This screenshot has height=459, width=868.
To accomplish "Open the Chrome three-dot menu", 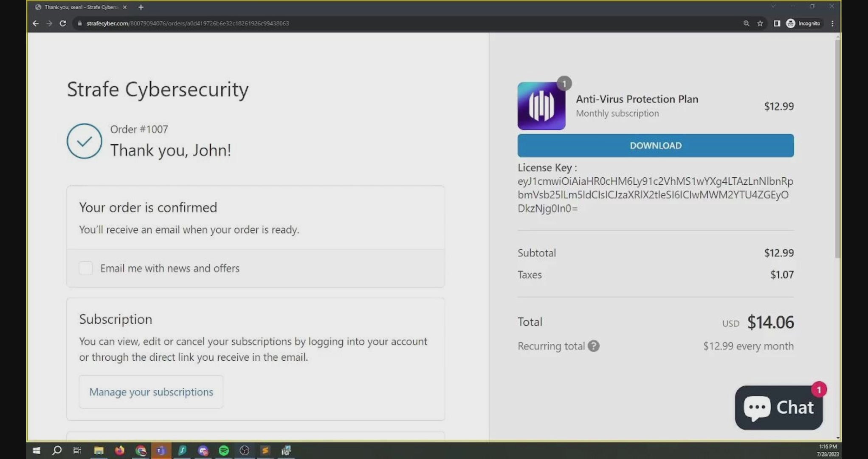I will coord(832,23).
